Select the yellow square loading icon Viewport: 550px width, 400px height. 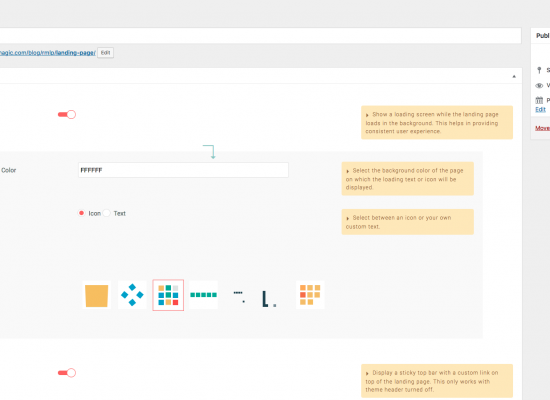pyautogui.click(x=96, y=295)
